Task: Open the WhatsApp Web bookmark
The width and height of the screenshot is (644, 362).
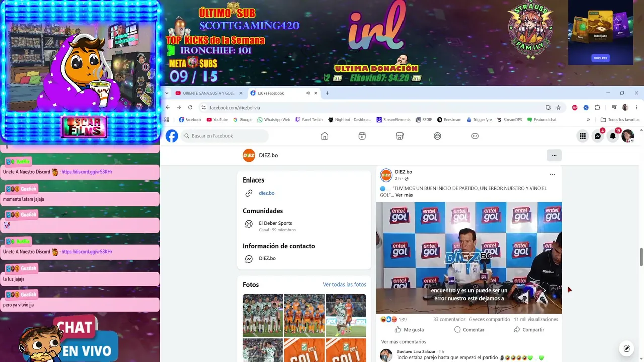Action: 274,120
